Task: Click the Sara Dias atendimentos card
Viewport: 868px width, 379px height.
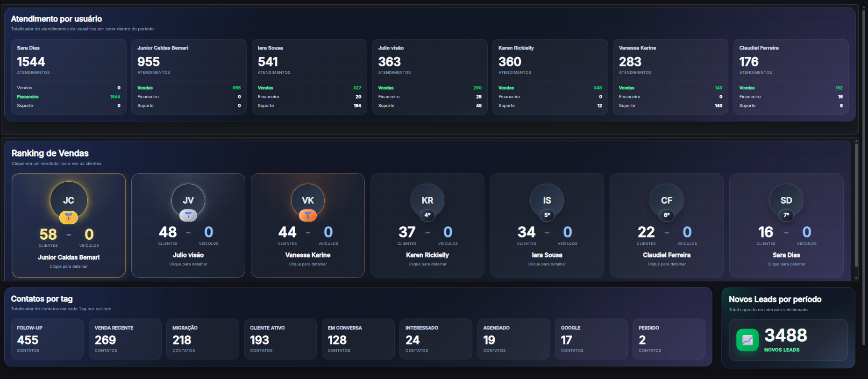Action: pos(69,77)
